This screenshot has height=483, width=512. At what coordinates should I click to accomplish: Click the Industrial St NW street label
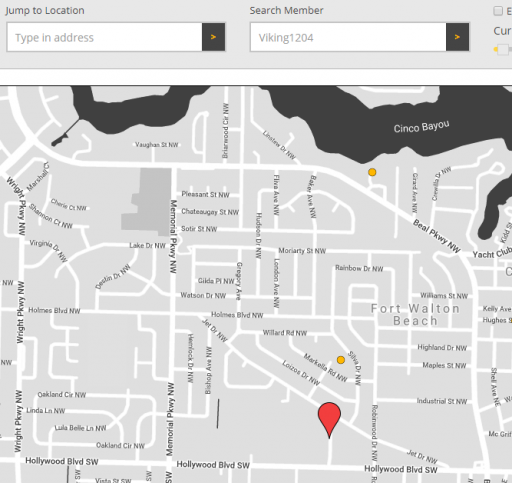tap(442, 401)
